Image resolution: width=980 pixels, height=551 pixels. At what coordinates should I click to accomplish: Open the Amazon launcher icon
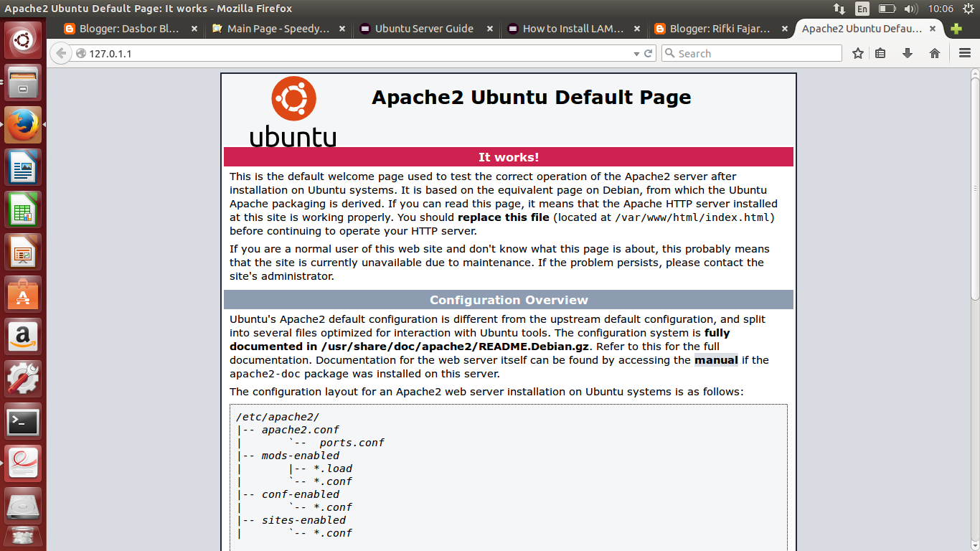click(24, 336)
